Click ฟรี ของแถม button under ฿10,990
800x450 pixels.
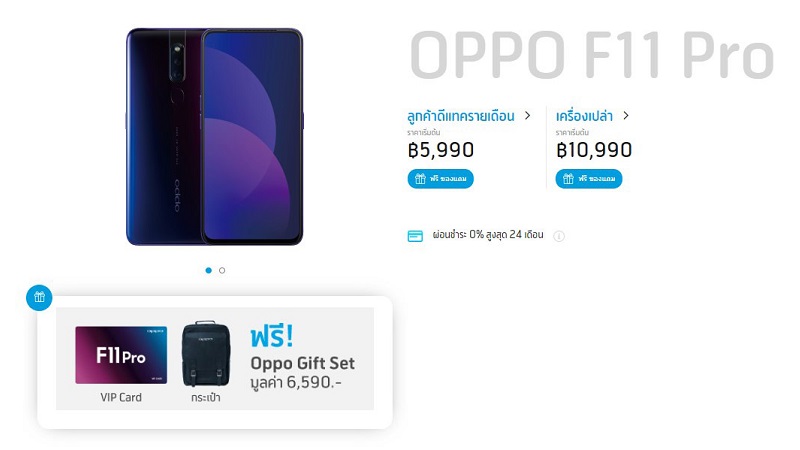[x=589, y=179]
